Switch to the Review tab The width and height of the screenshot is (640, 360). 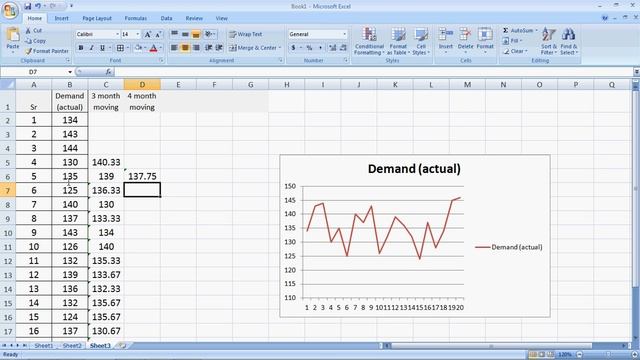[x=194, y=18]
